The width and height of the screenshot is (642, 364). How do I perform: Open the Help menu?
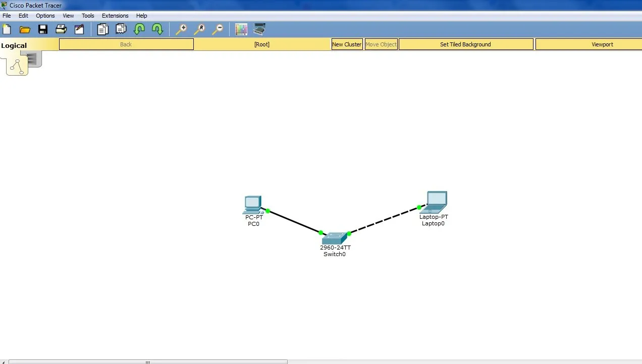coord(142,16)
